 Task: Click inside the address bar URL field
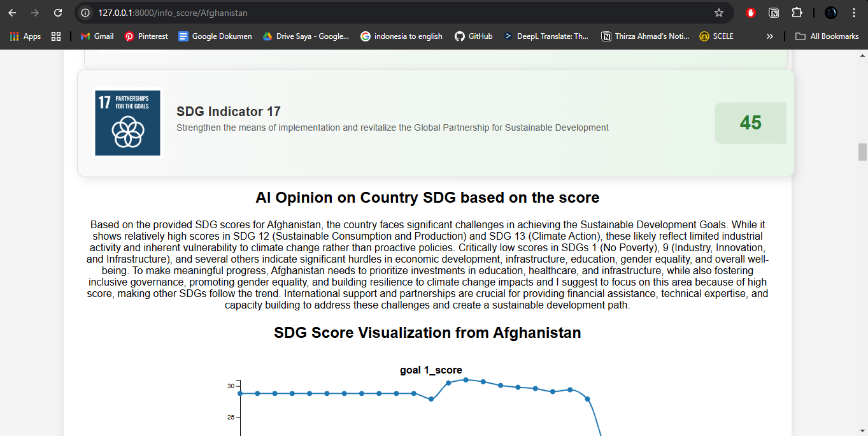(255, 12)
